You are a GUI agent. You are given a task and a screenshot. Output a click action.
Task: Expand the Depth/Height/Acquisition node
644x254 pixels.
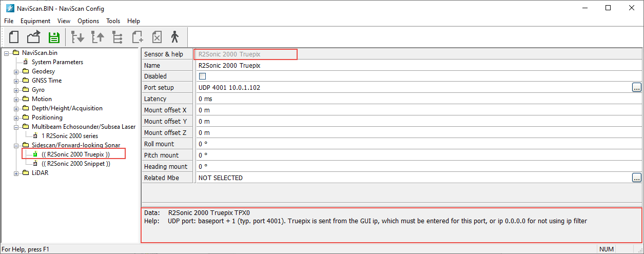pos(16,108)
